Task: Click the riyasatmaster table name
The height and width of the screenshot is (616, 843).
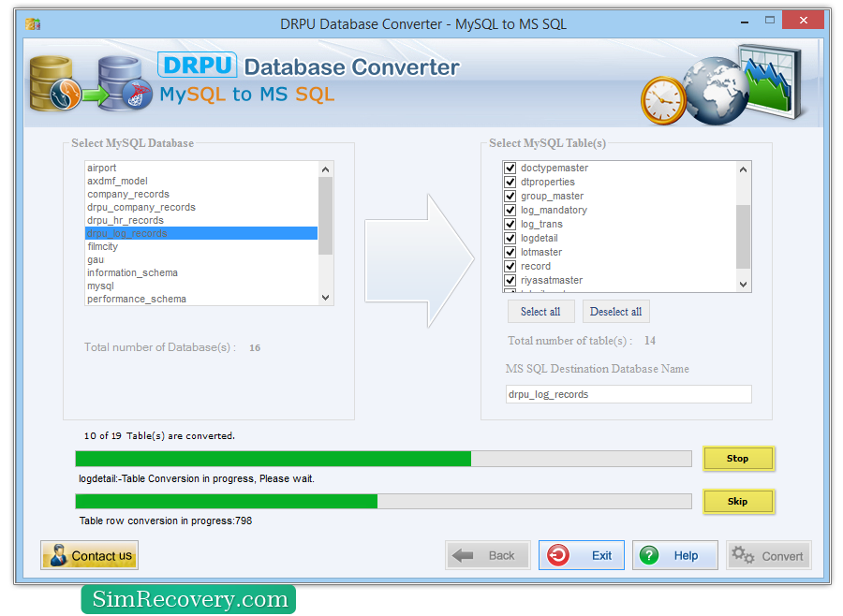Action: 552,280
